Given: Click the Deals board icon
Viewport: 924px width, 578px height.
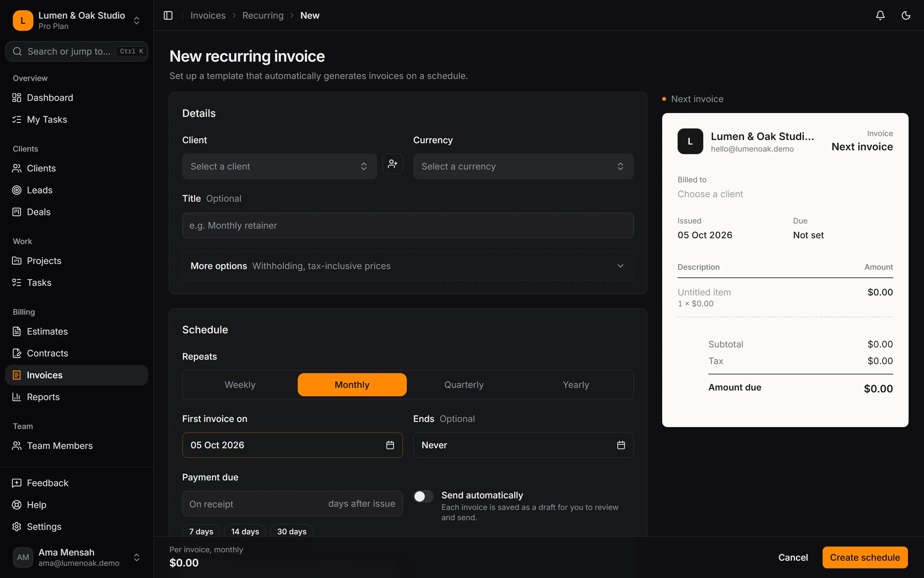Looking at the screenshot, I should tap(16, 212).
